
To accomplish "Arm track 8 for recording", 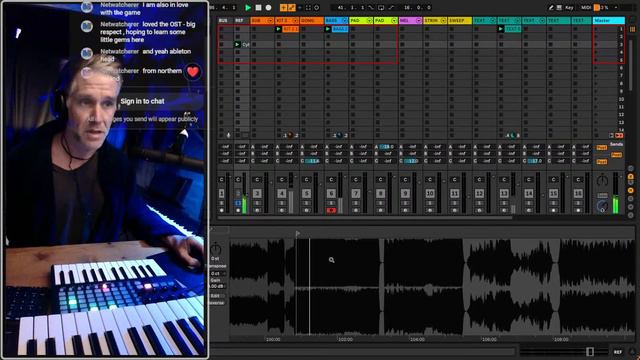I will coord(380,210).
